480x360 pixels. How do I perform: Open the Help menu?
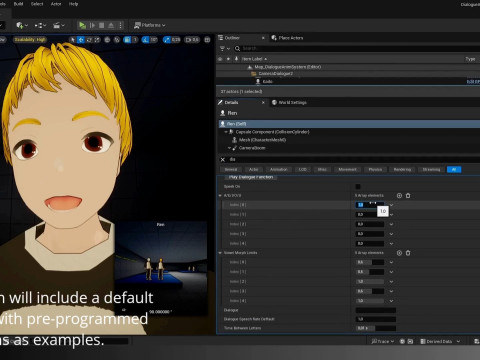point(73,4)
